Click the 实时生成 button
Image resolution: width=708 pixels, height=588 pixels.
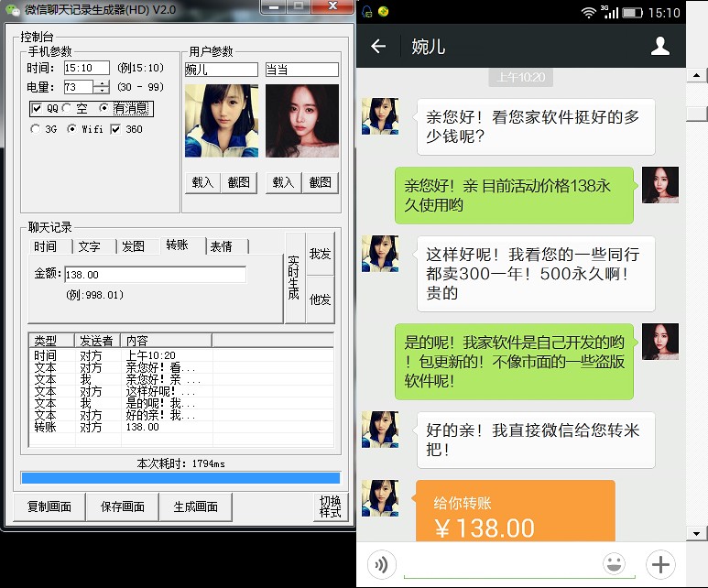pyautogui.click(x=294, y=278)
